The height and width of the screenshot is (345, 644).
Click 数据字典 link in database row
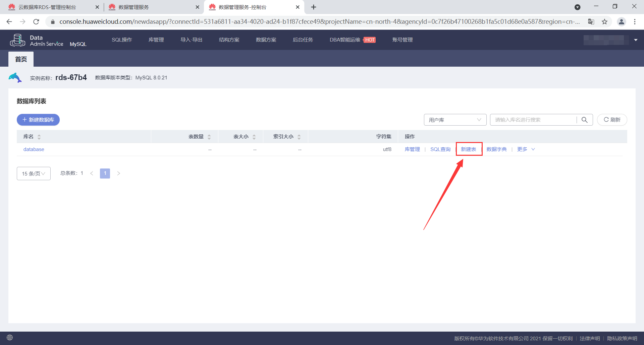tap(497, 149)
